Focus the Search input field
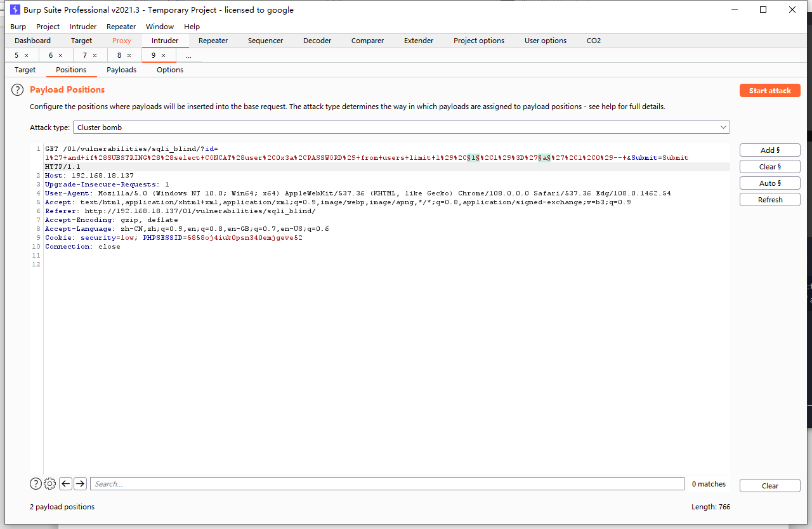 [387, 484]
